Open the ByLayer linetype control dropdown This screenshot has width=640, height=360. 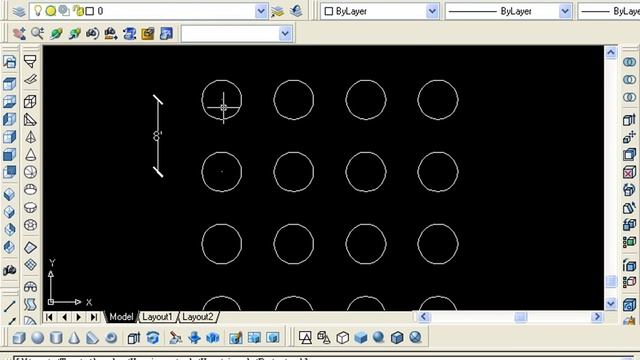(x=565, y=11)
